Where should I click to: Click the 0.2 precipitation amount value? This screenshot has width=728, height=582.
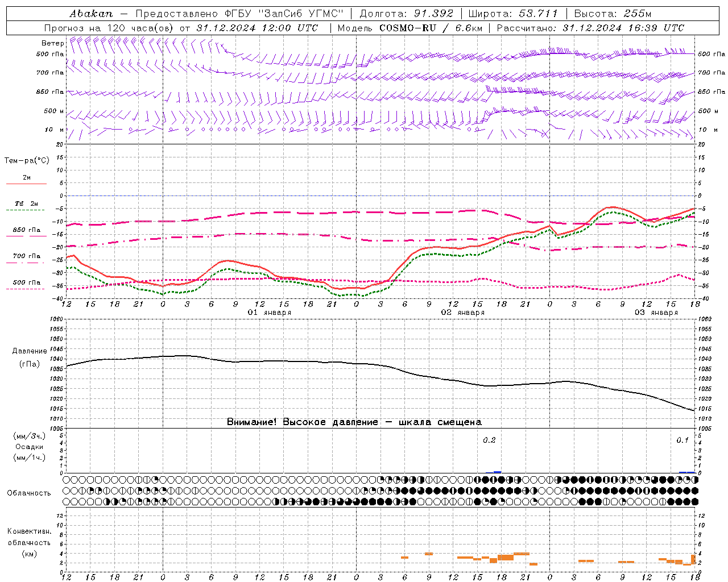489,440
